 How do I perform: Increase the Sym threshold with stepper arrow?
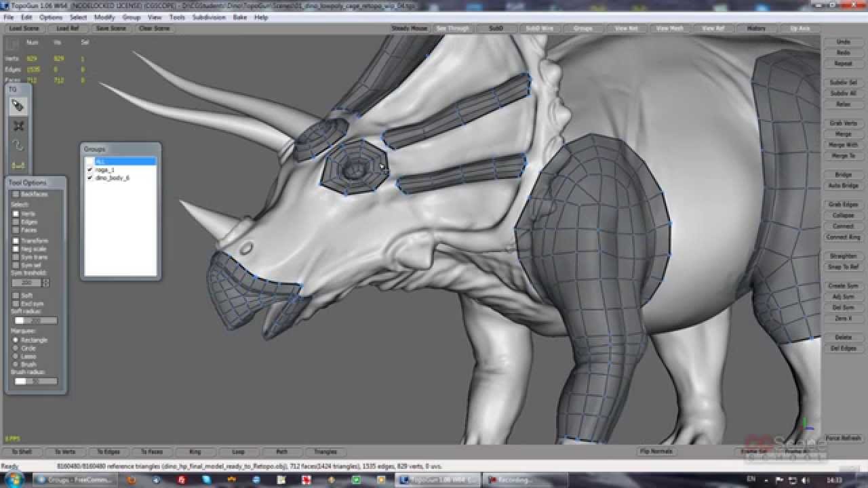(x=46, y=280)
